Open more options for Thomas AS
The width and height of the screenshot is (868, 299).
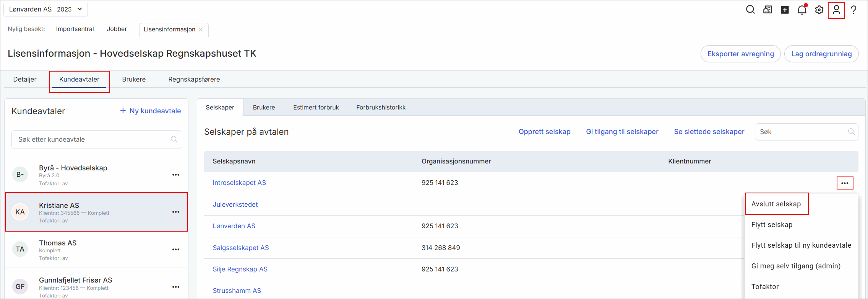(176, 250)
